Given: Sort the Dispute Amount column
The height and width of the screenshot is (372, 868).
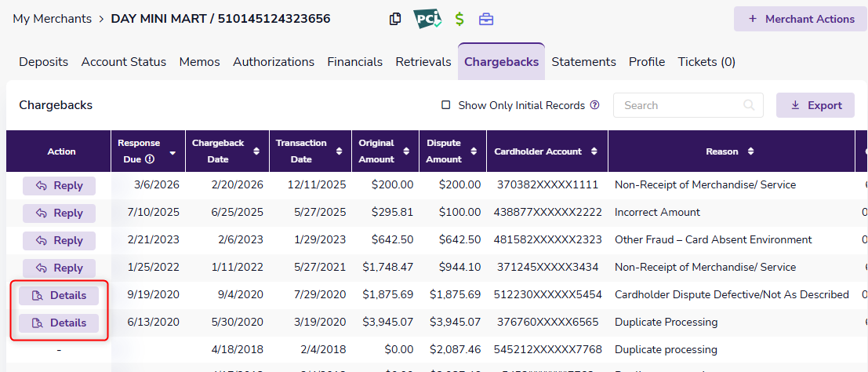Looking at the screenshot, I should 474,151.
